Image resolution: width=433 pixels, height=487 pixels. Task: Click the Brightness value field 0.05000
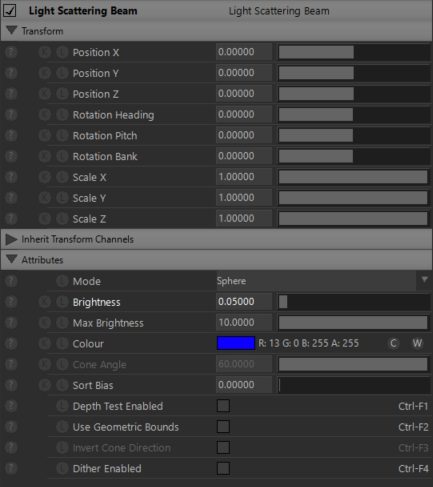(244, 302)
